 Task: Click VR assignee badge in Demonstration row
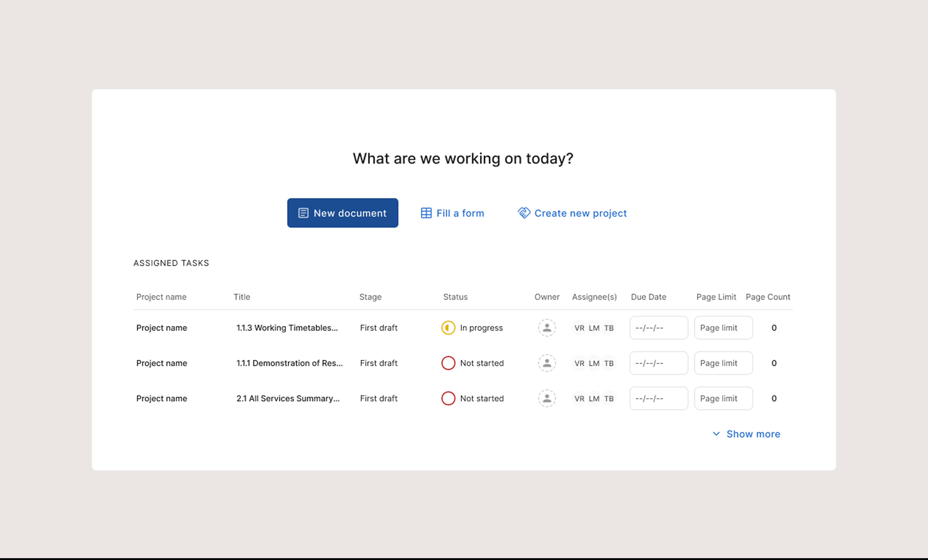click(579, 363)
